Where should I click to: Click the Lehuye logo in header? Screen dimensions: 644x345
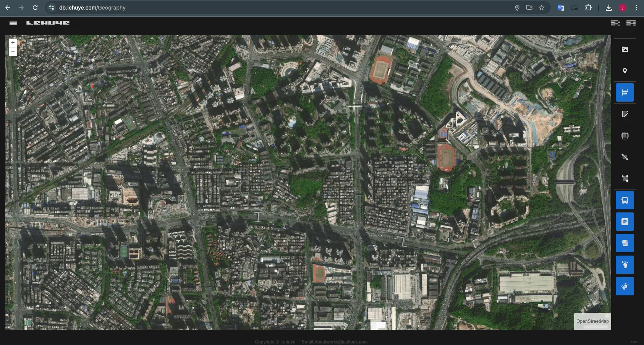coord(48,23)
